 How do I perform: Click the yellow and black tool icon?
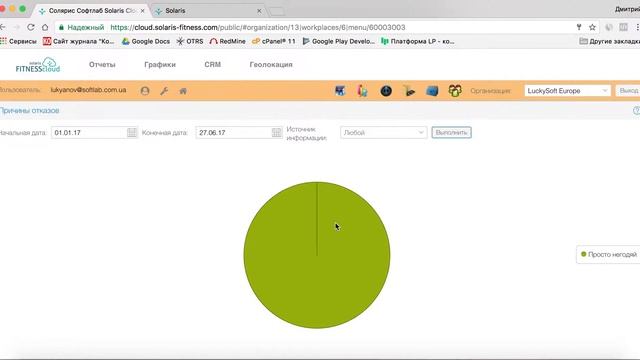409,91
